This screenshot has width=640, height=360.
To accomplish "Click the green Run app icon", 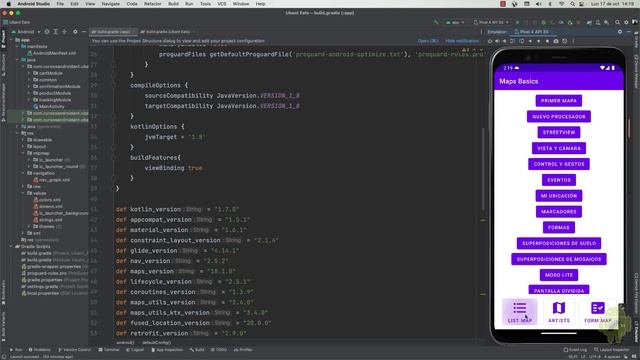I will pos(518,22).
